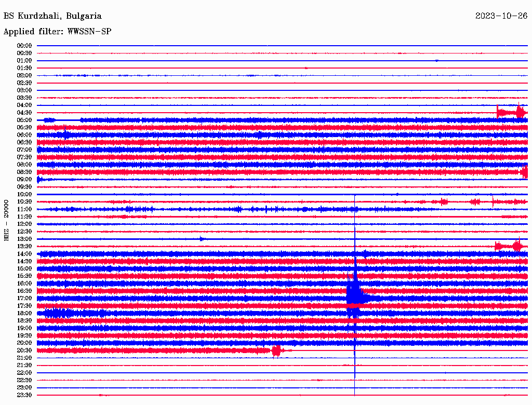Click the 15:00 time label
532x405 pixels.
click(x=24, y=268)
